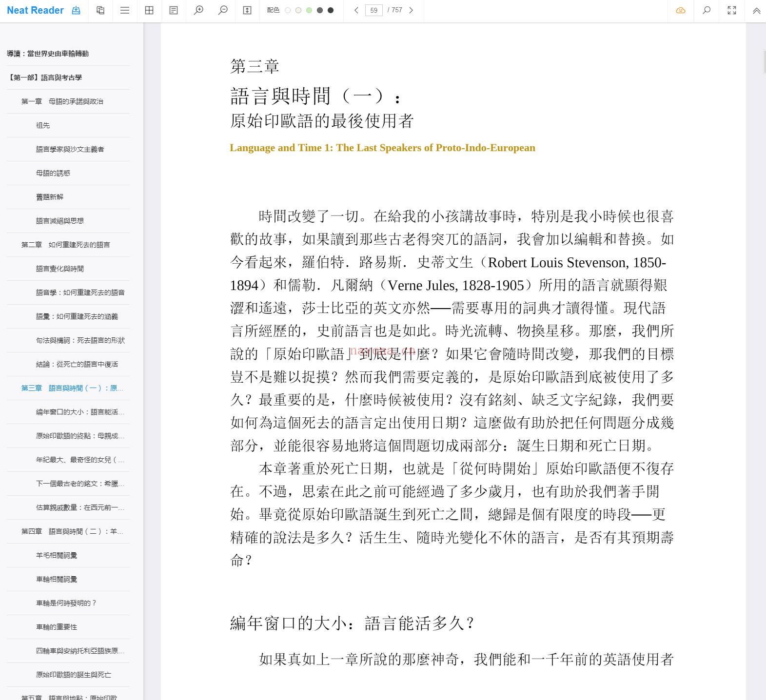Click the Neat Reader logo
Viewport: 766px width, 700px height.
tap(35, 10)
